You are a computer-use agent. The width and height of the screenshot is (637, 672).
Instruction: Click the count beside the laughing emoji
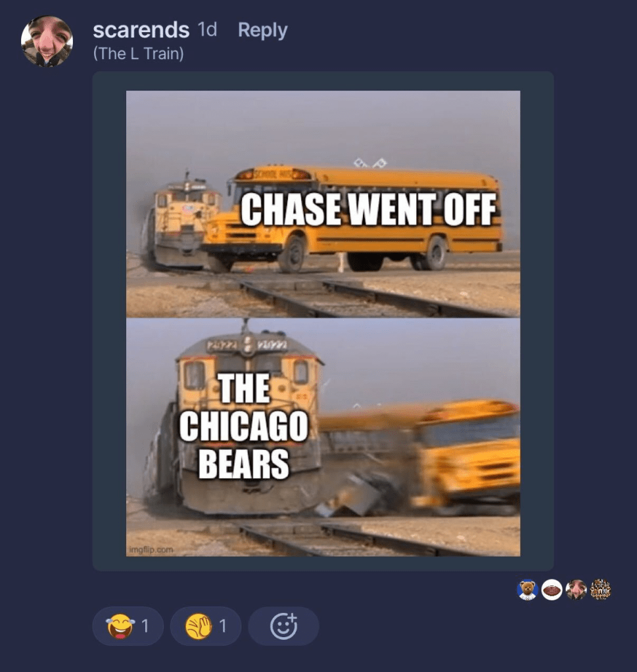point(145,626)
